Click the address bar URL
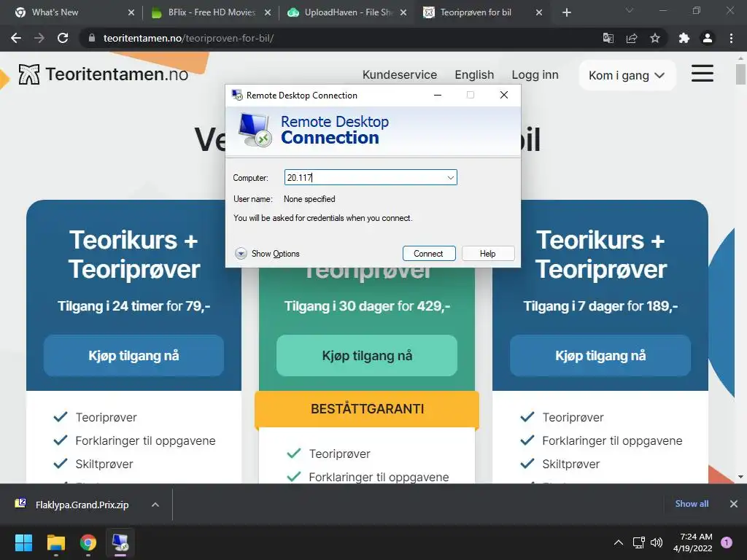The width and height of the screenshot is (747, 560). coord(188,38)
